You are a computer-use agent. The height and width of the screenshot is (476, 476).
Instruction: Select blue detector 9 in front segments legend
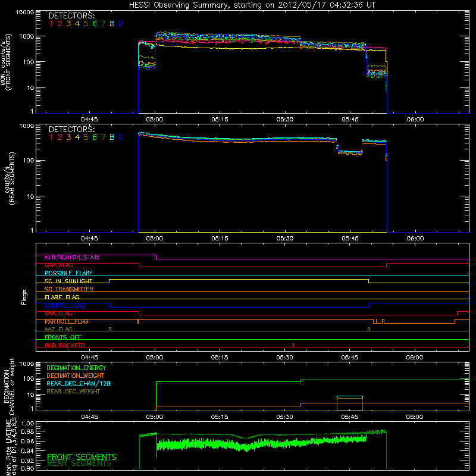click(x=121, y=24)
